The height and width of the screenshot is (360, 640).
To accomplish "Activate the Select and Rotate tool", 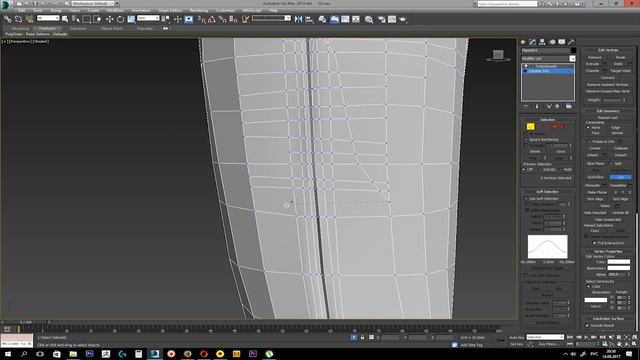I will point(120,19).
